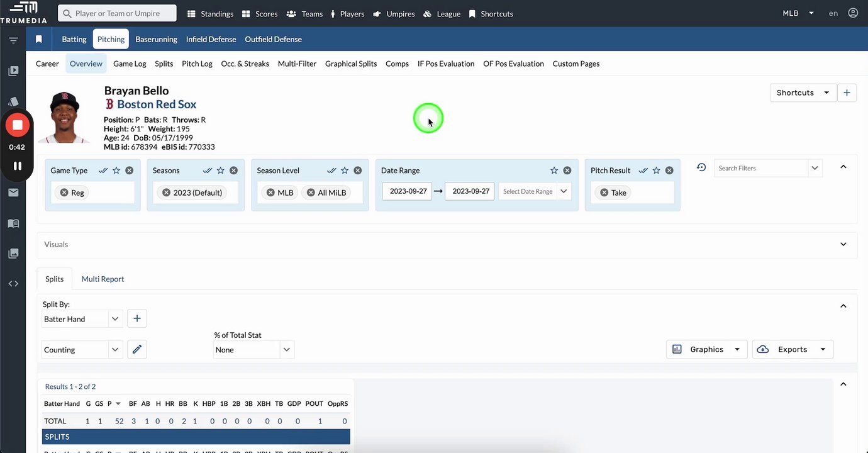This screenshot has height=453, width=868.
Task: Open the image gallery sidebar icon
Action: [13, 254]
